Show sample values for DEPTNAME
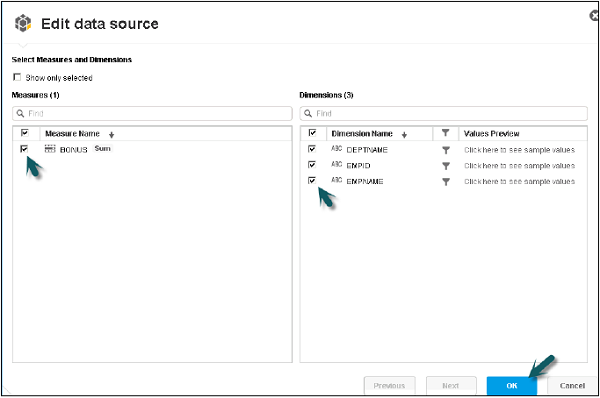The height and width of the screenshot is (398, 600). [519, 150]
